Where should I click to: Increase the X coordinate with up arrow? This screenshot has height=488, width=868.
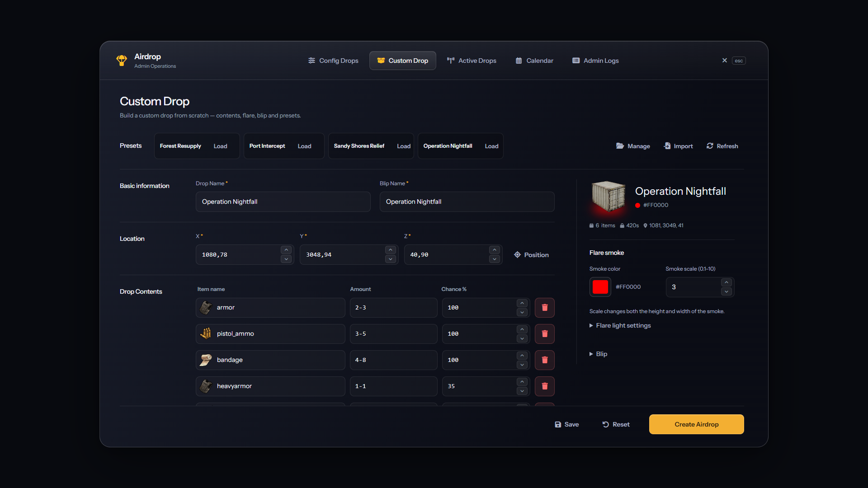[286, 250]
